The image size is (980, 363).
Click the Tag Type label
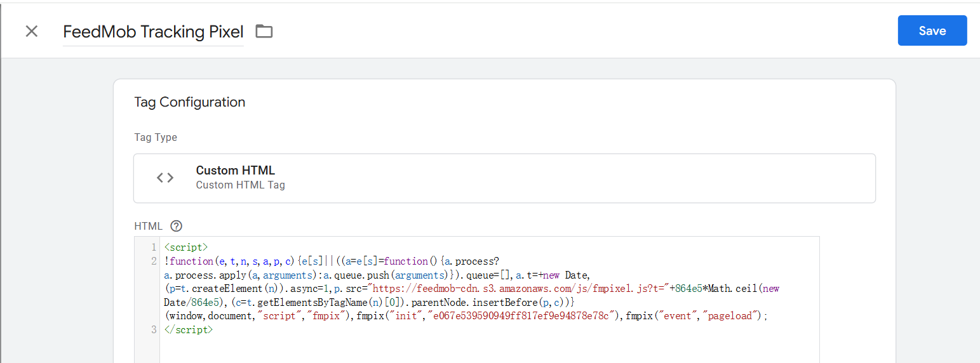[156, 138]
